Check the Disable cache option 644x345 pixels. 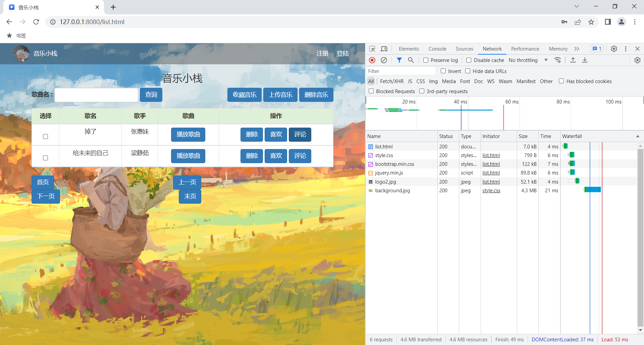pos(469,60)
